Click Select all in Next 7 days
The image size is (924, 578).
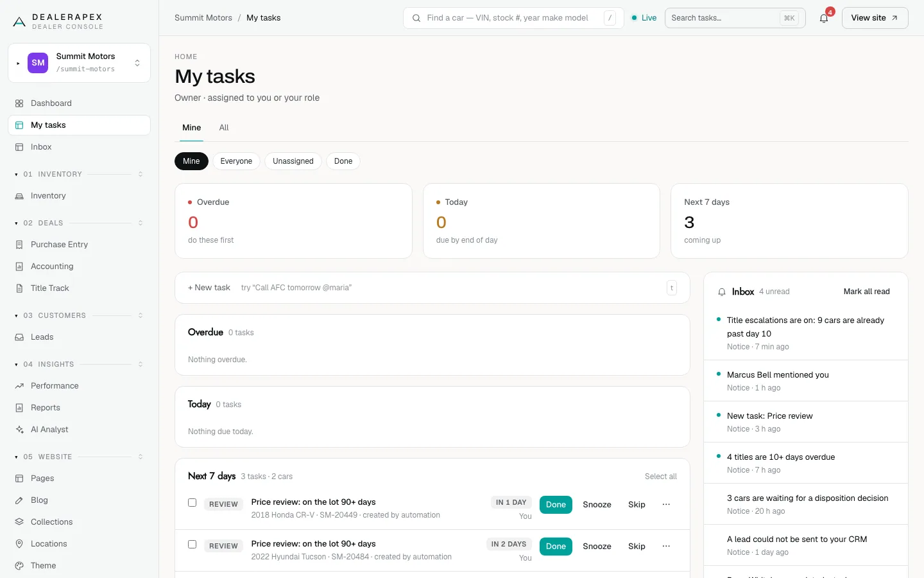tap(661, 477)
